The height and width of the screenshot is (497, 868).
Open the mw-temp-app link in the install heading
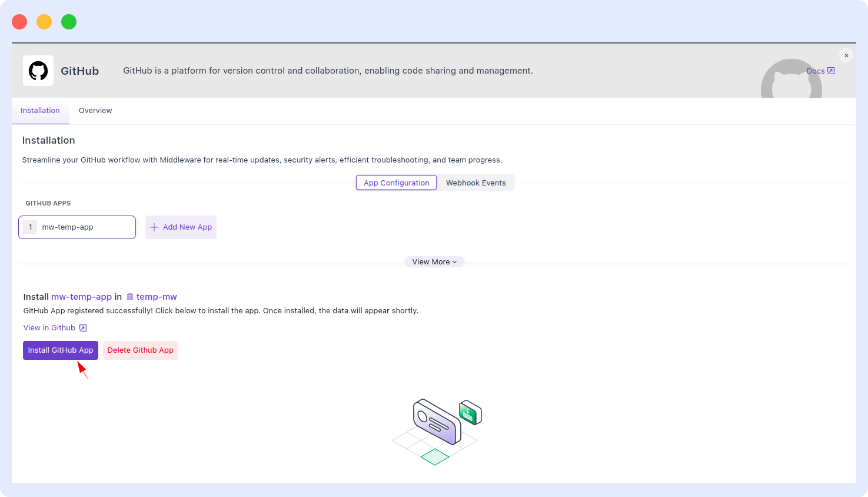pyautogui.click(x=82, y=297)
